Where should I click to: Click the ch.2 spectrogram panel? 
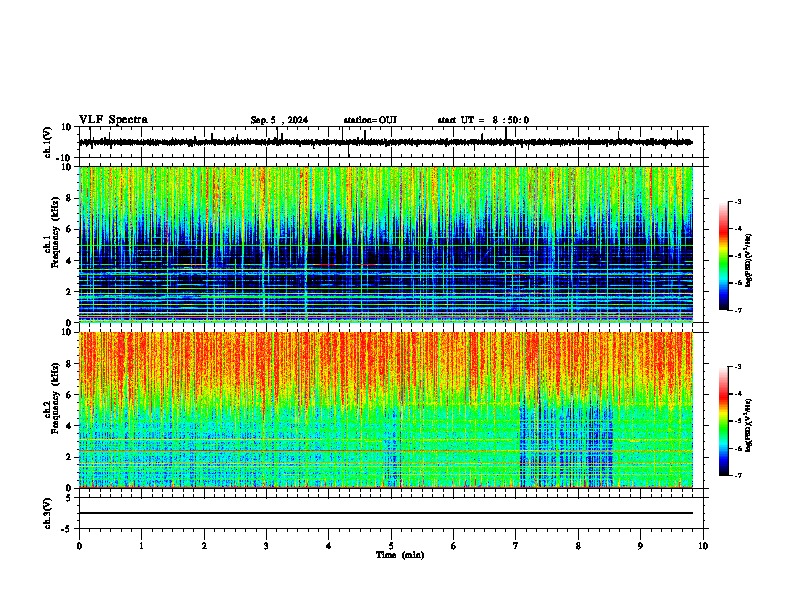tap(386, 410)
